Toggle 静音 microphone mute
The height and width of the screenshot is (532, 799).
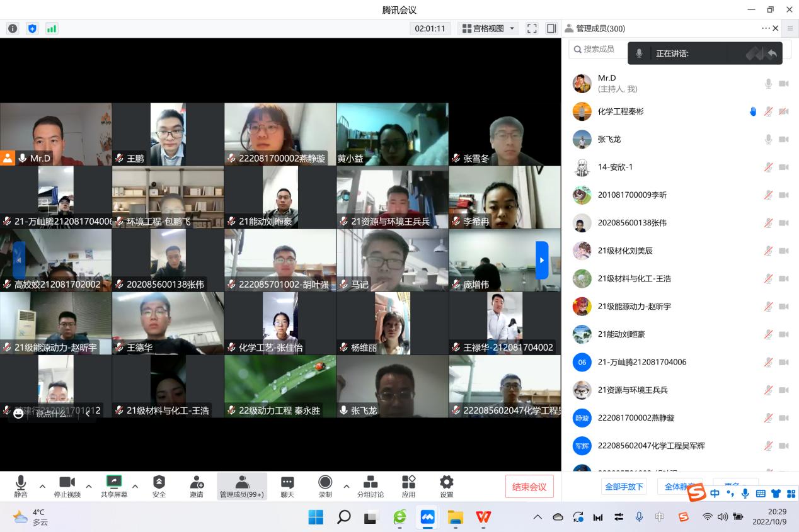click(21, 483)
